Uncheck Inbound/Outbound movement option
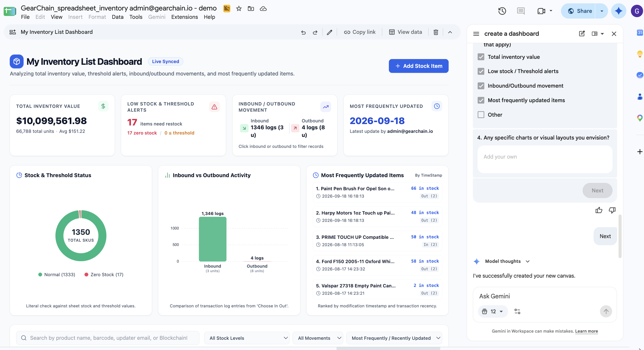Image resolution: width=644 pixels, height=350 pixels. click(481, 86)
